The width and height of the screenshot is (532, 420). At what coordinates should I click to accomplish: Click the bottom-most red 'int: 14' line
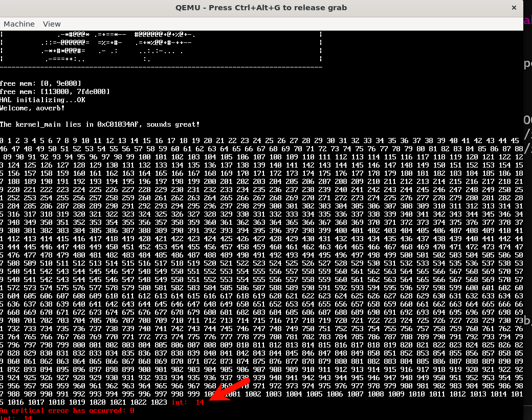click(x=16, y=417)
